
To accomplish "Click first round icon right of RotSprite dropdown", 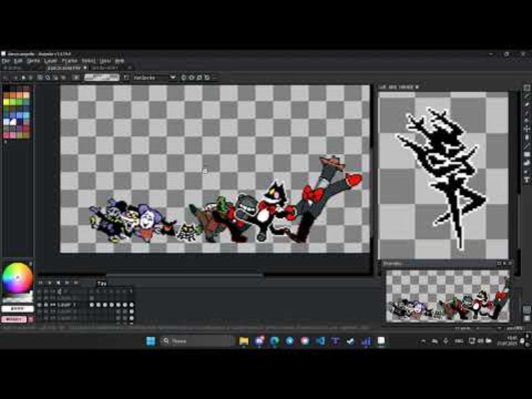I will (x=184, y=78).
